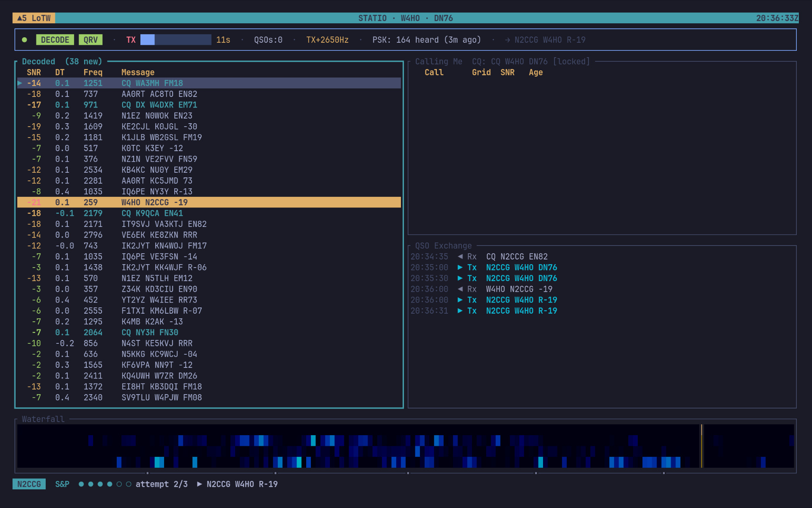Click the first filled attempt dot
The image size is (812, 508).
pos(81,484)
